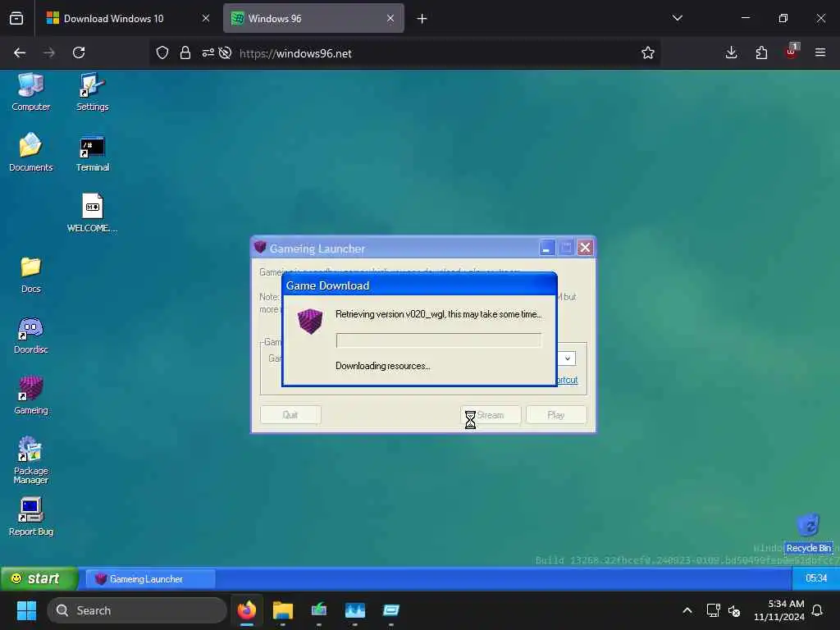Open the Recycle Bin icon
This screenshot has height=630, width=840.
(x=808, y=533)
